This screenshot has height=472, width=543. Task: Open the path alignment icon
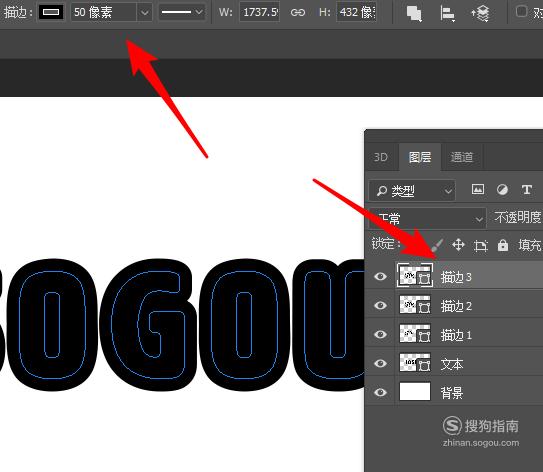[x=447, y=14]
